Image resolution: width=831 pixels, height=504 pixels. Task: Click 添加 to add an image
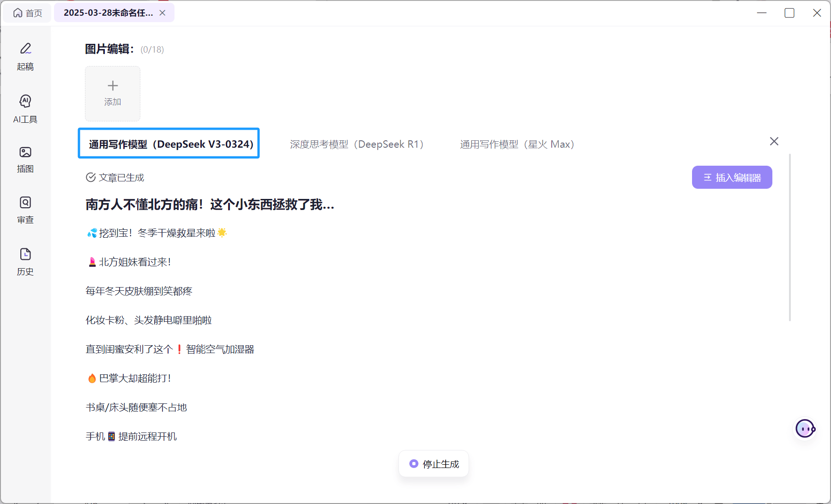pos(113,93)
